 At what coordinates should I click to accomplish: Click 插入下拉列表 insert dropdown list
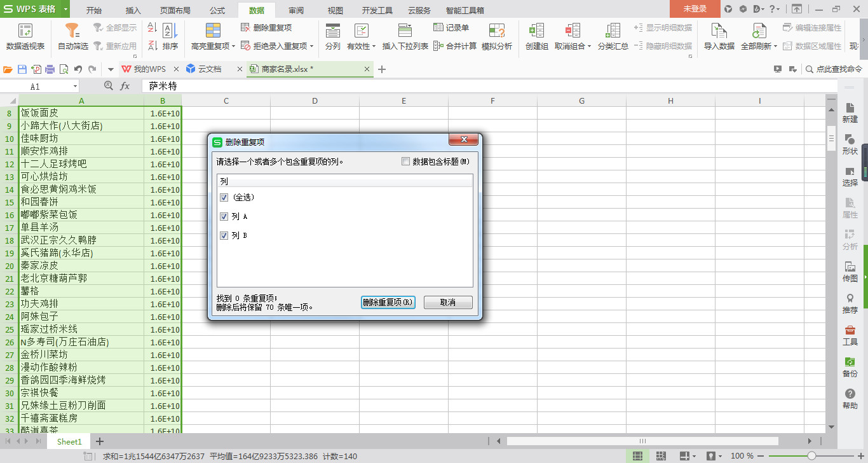pos(405,37)
